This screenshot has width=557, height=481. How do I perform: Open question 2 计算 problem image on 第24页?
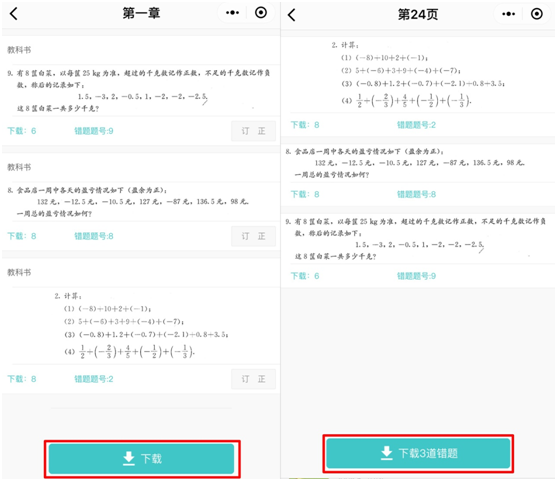pyautogui.click(x=418, y=75)
